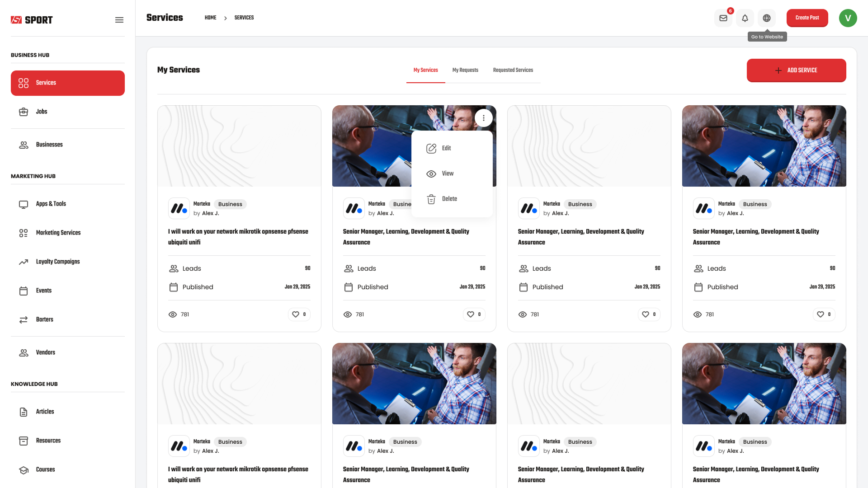This screenshot has width=868, height=488.
Task: Open Businesses in the sidebar
Action: tap(68, 145)
